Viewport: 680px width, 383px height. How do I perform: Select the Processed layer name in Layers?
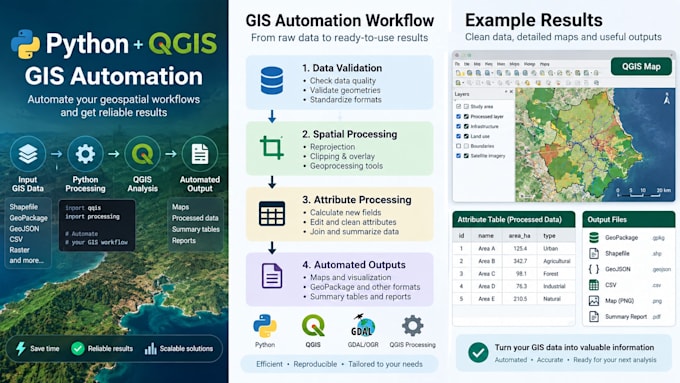(487, 116)
